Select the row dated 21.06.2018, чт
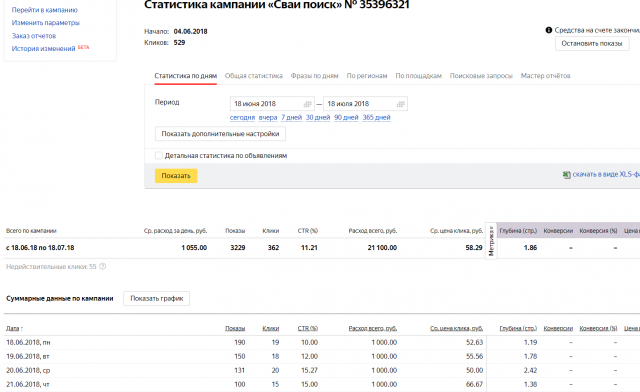 [322, 384]
